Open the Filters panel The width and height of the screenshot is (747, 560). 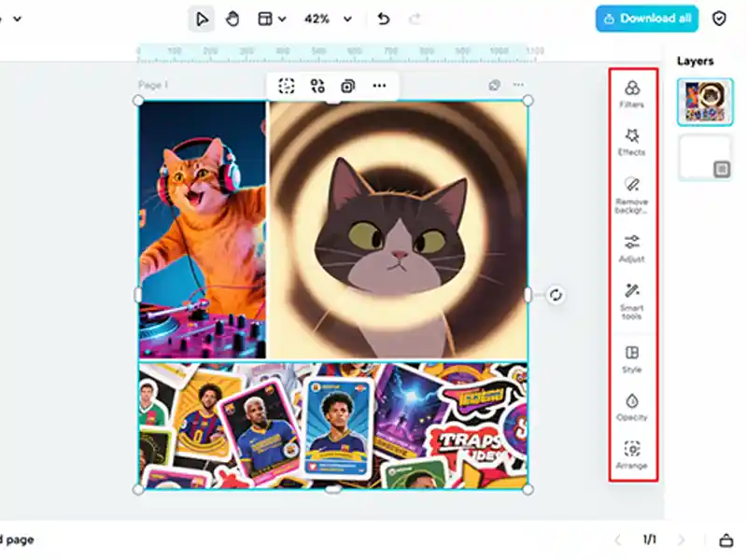pyautogui.click(x=632, y=93)
